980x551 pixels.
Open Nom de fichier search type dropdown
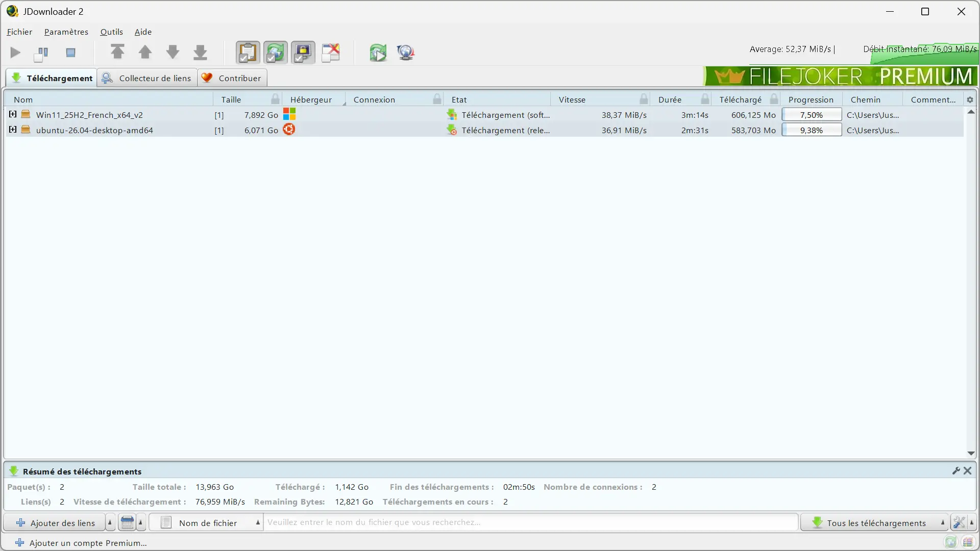[x=206, y=522]
